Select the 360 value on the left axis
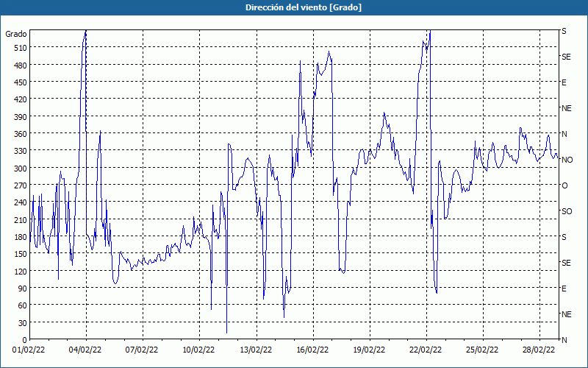Screen dimensions: 588x368 point(21,134)
